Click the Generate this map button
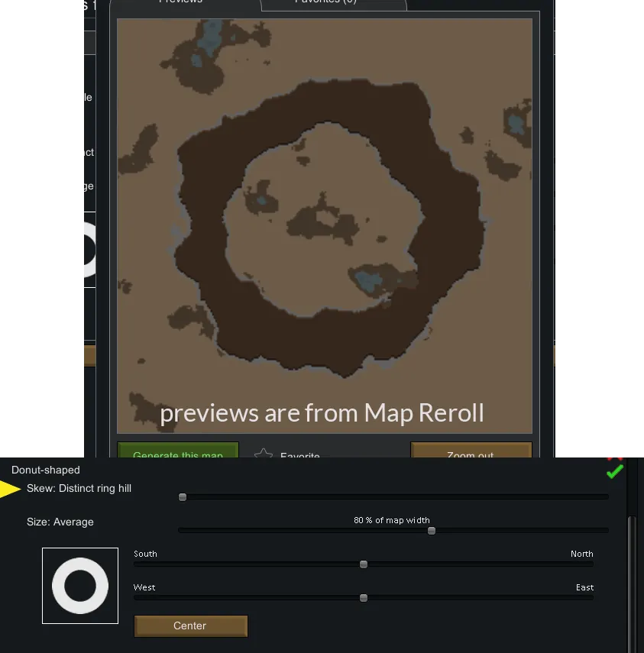 pos(178,452)
